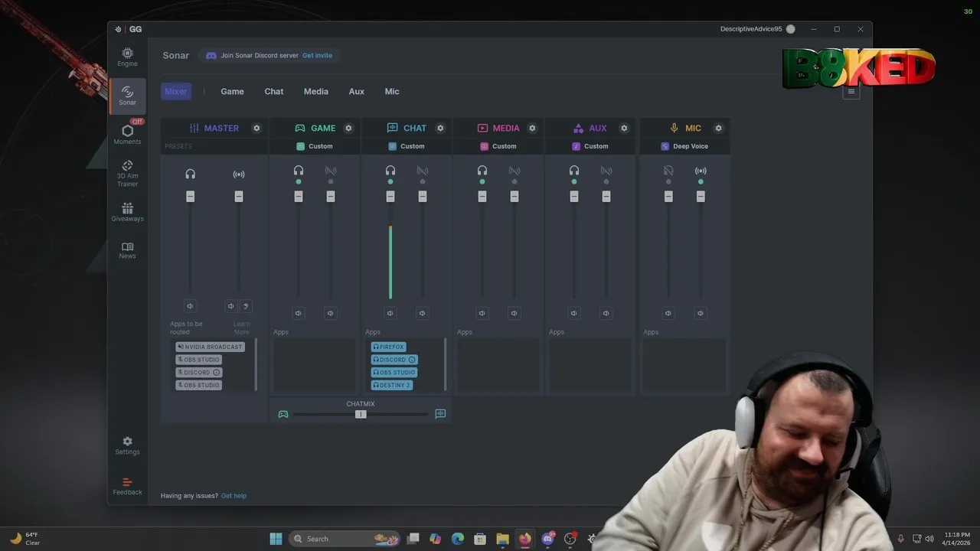980x551 pixels.
Task: Mute MEDIA headphone channel
Action: pos(482,313)
